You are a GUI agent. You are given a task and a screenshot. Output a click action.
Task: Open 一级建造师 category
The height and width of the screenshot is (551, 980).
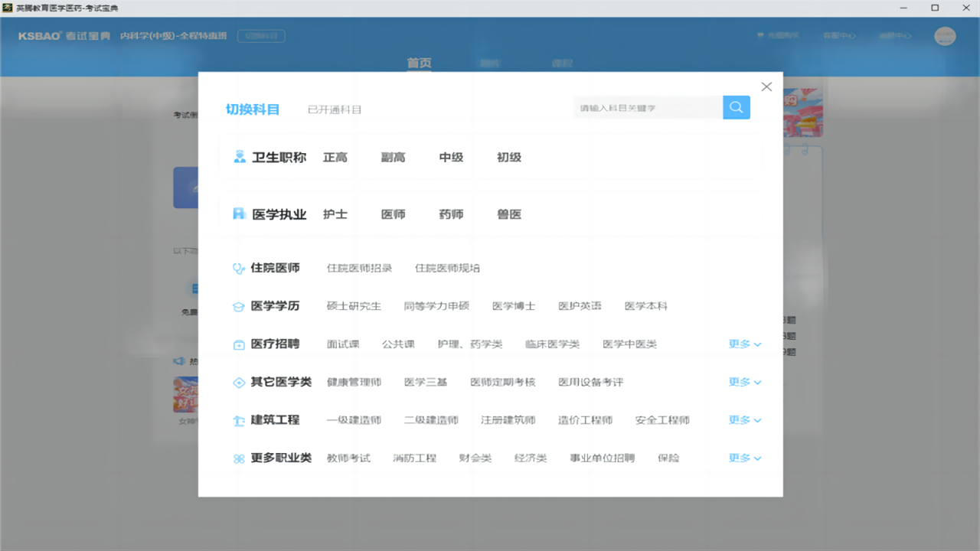(354, 420)
